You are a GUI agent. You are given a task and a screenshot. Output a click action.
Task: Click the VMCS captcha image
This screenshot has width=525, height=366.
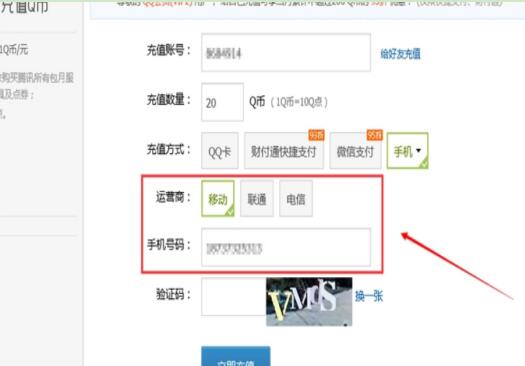pos(309,301)
